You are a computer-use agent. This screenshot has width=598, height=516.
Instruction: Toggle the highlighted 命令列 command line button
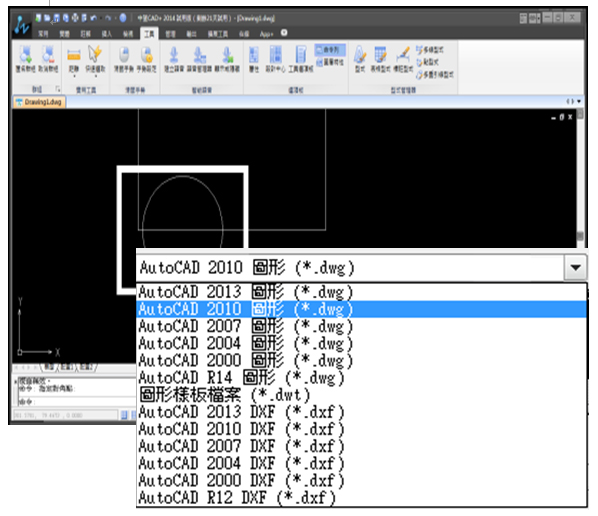click(x=330, y=50)
